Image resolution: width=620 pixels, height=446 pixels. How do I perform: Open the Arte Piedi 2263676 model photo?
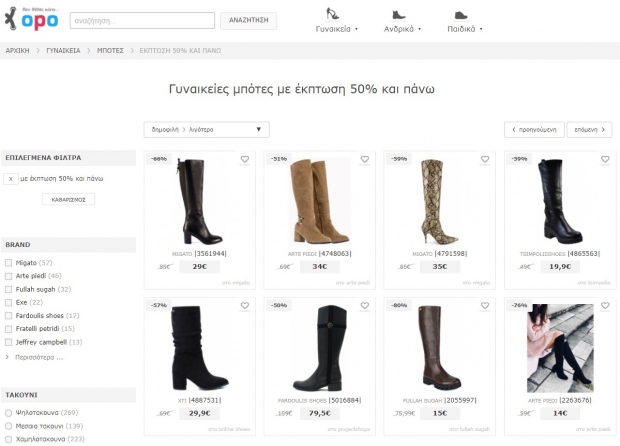pos(560,348)
